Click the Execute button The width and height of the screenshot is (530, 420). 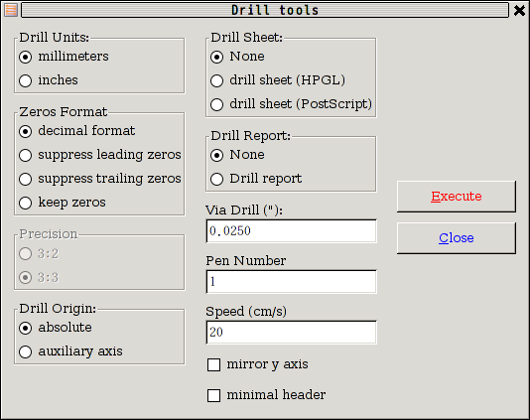pos(457,197)
